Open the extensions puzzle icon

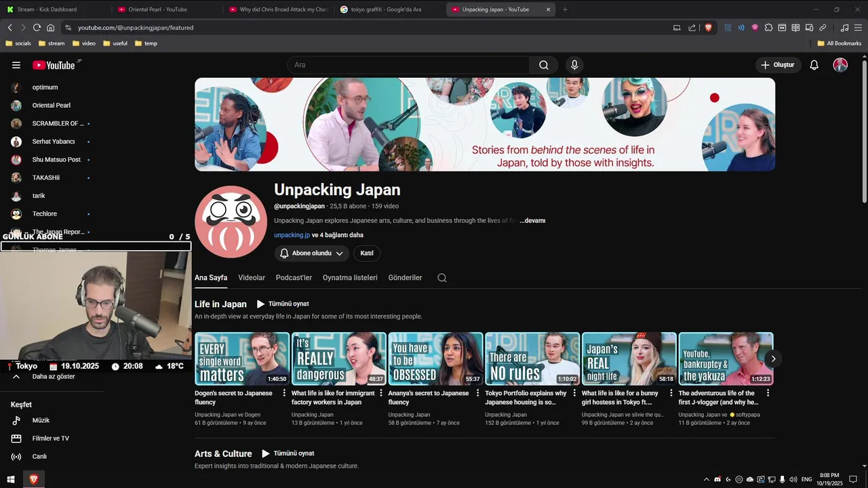tap(768, 28)
